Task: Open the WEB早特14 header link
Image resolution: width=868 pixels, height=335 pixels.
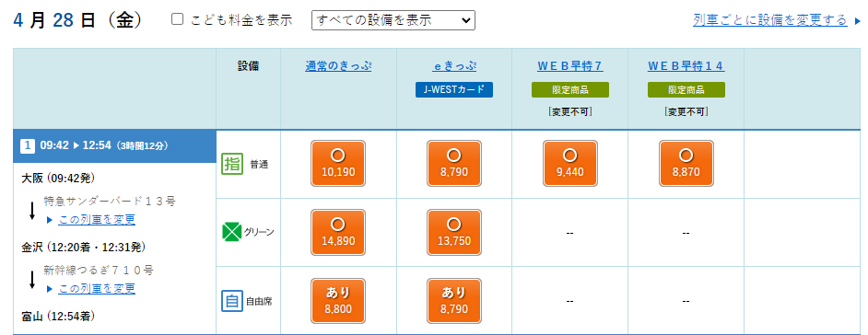Action: click(686, 66)
